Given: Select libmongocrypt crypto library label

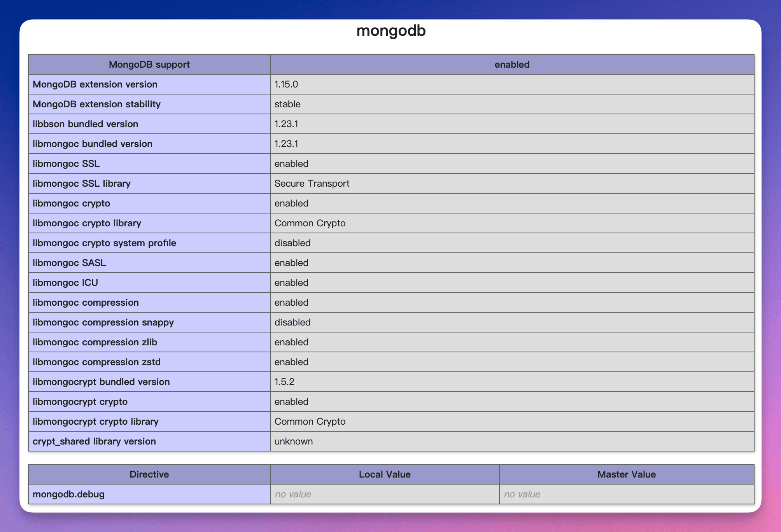Looking at the screenshot, I should pos(96,422).
